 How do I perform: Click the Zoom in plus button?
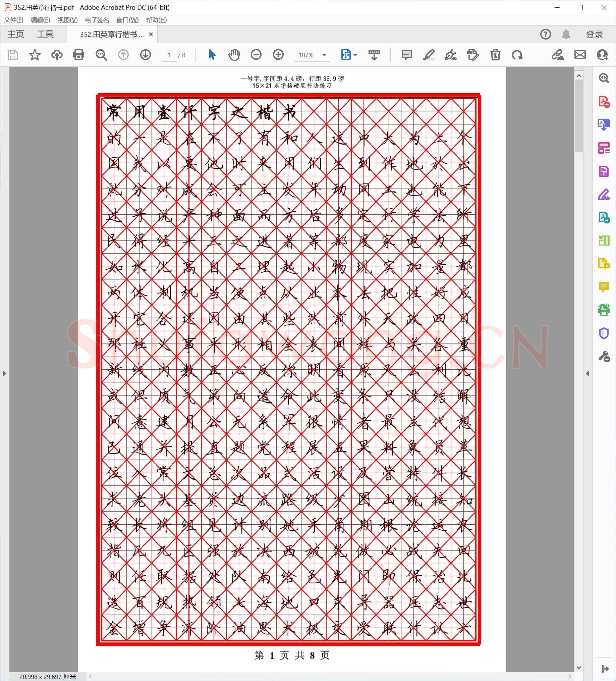pyautogui.click(x=278, y=55)
